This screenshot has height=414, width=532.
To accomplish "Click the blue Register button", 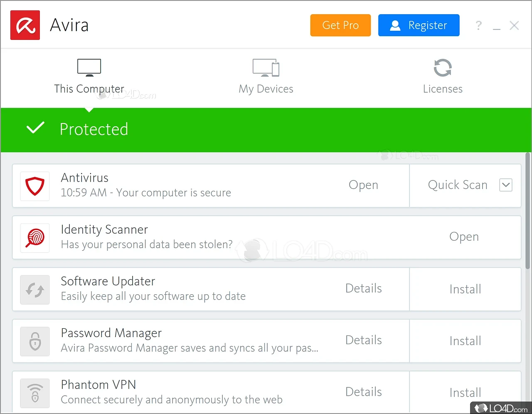I will 419,25.
